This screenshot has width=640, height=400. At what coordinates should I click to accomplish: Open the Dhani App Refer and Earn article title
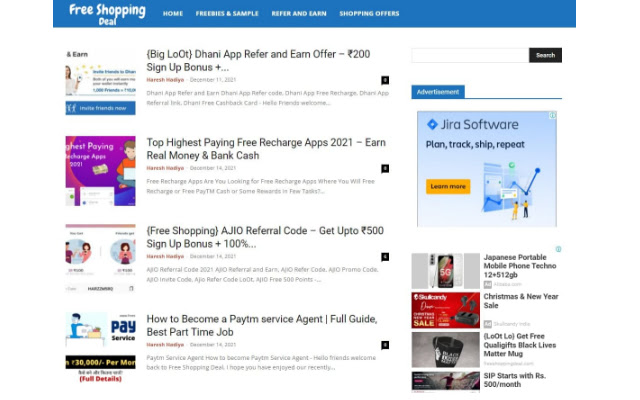[x=258, y=60]
